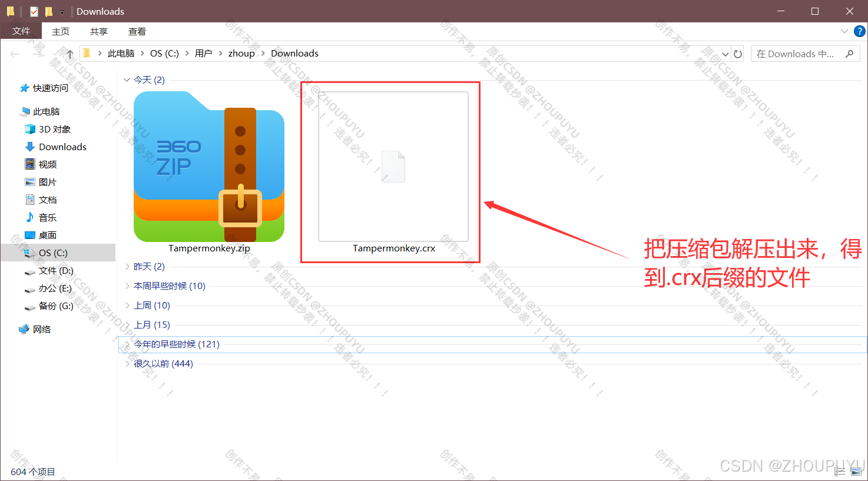868x481 pixels.
Task: Click the search magnifier icon
Action: click(x=849, y=54)
